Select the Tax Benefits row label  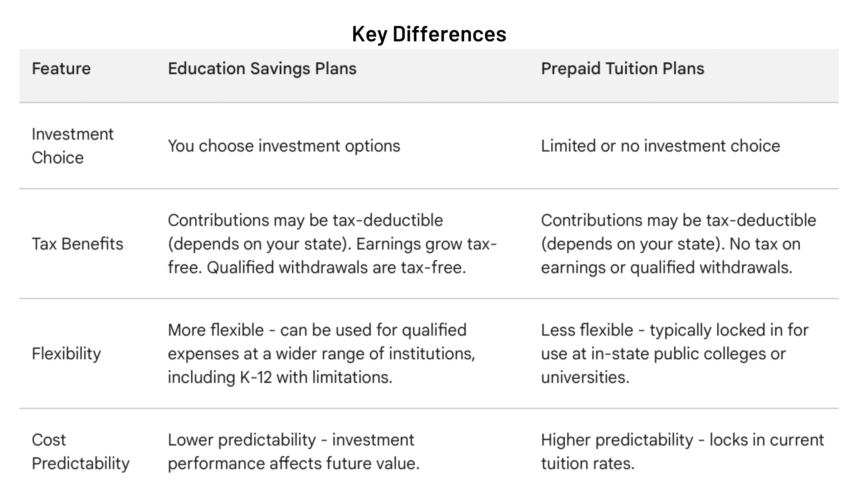pos(77,244)
